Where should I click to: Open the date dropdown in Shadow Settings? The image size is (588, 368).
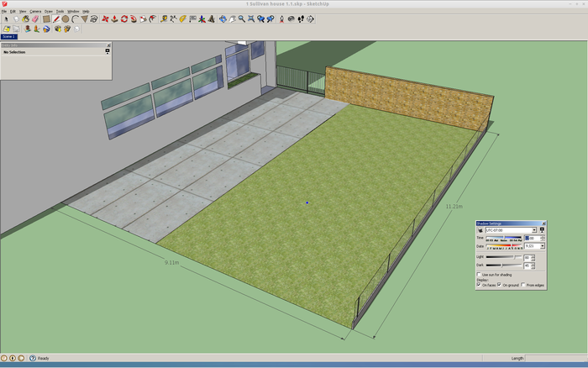pyautogui.click(x=542, y=246)
